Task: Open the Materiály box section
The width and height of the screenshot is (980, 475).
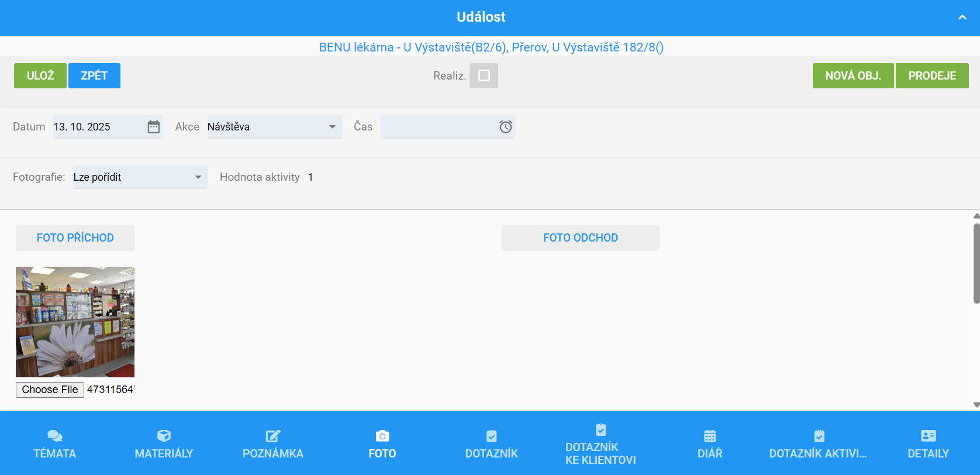Action: coord(164,444)
